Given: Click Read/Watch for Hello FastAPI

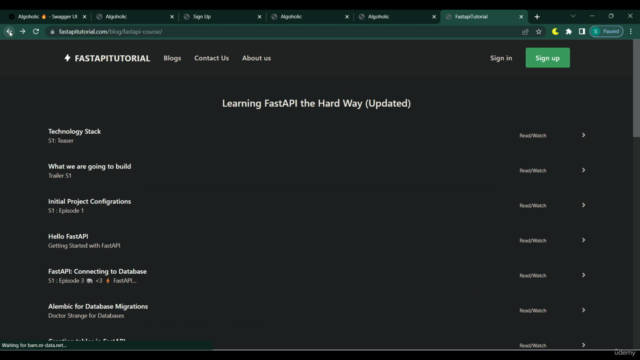Looking at the screenshot, I should [533, 241].
